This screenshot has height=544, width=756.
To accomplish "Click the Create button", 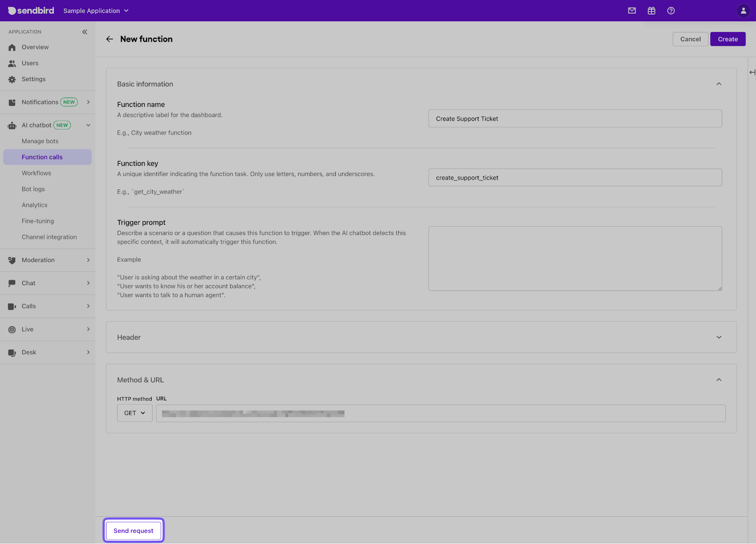I will point(728,39).
